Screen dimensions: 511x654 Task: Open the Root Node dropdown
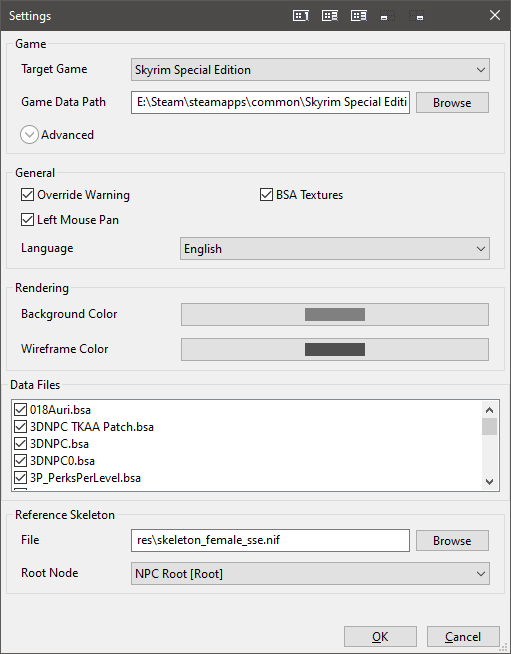[310, 574]
